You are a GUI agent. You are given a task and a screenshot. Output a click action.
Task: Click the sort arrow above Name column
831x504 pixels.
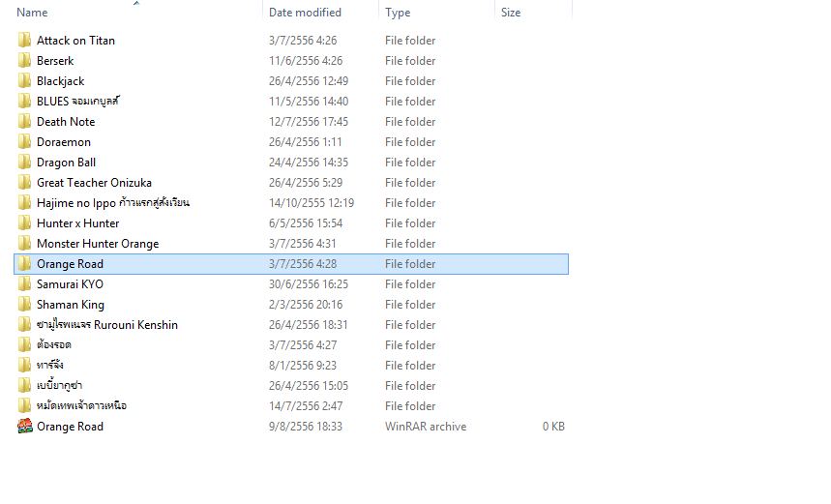[136, 3]
